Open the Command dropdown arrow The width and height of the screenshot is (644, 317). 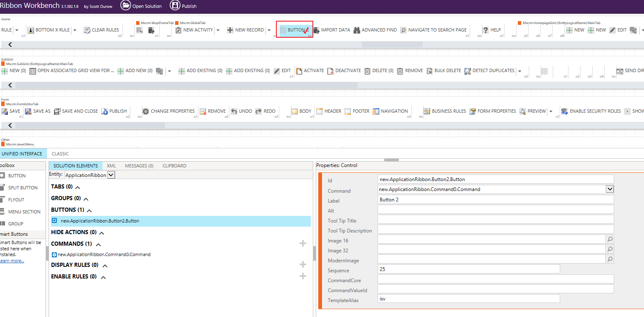(x=610, y=189)
